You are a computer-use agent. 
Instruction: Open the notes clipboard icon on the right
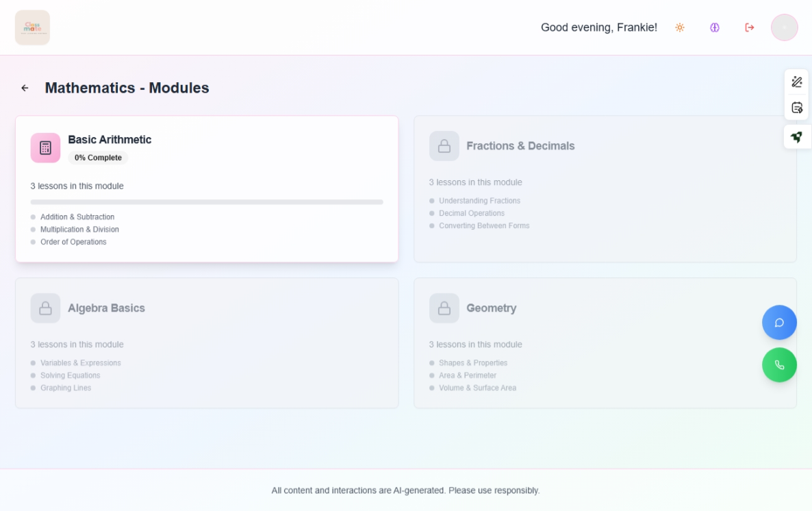pos(796,107)
